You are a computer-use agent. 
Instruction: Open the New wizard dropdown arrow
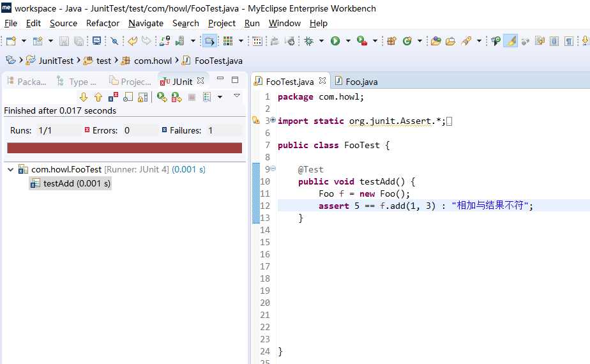24,41
